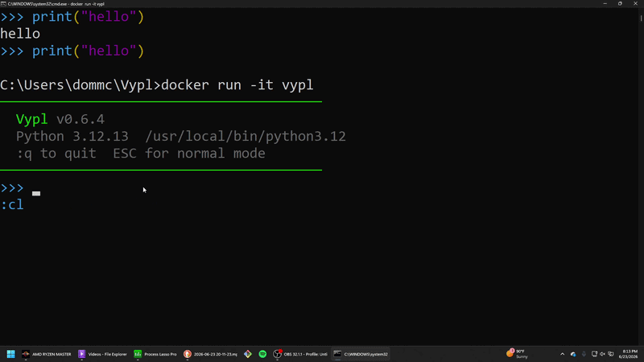Switch to OBS 32.1.1 window

tap(300, 354)
